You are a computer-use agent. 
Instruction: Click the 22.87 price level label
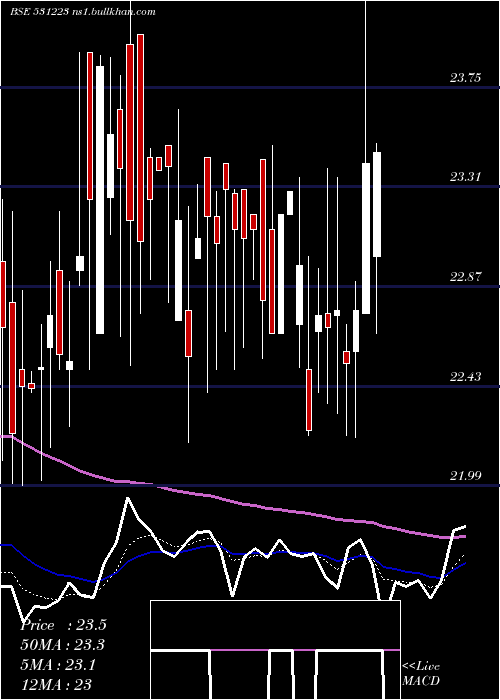(x=465, y=277)
